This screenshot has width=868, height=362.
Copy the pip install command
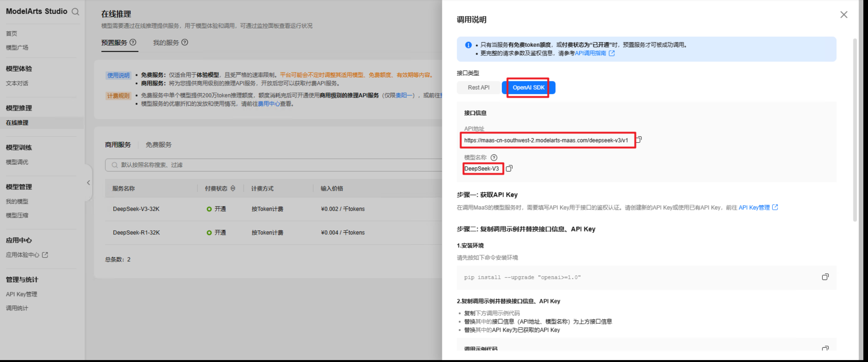[x=825, y=277]
